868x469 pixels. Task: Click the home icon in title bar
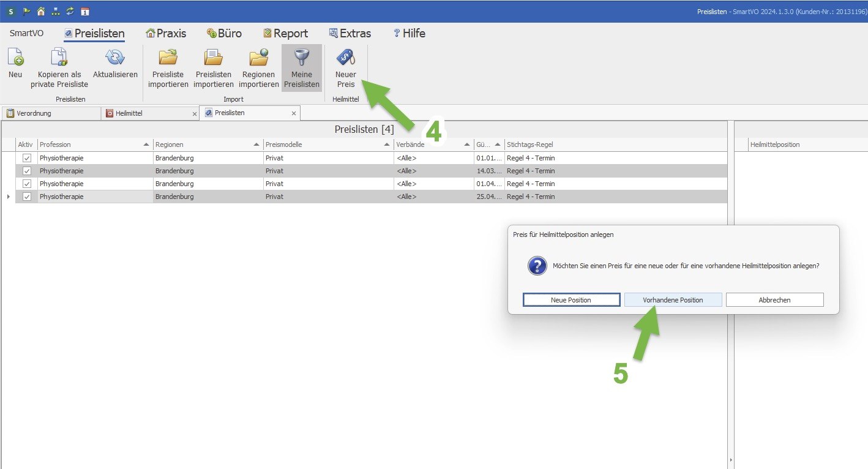click(41, 11)
